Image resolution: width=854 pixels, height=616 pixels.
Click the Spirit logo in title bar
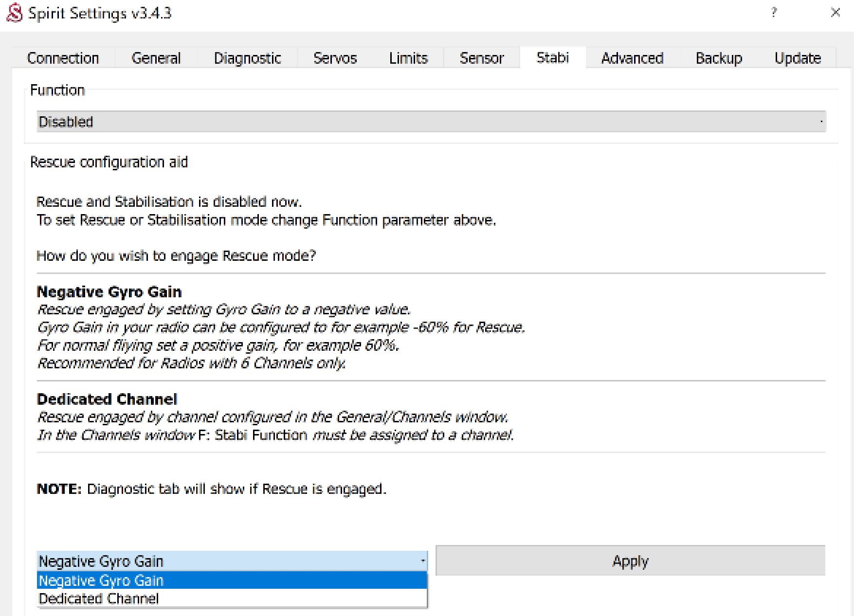click(x=14, y=13)
